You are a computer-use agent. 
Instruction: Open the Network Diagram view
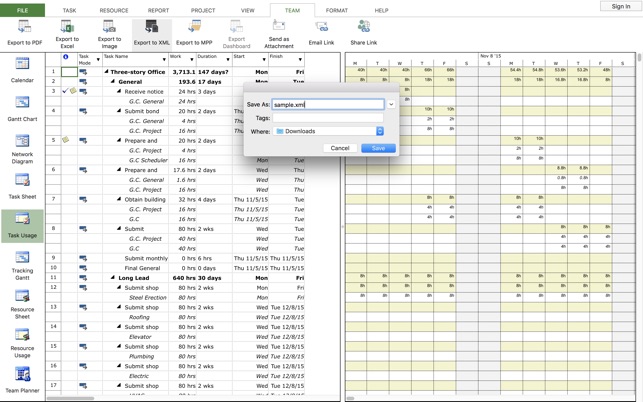[22, 149]
